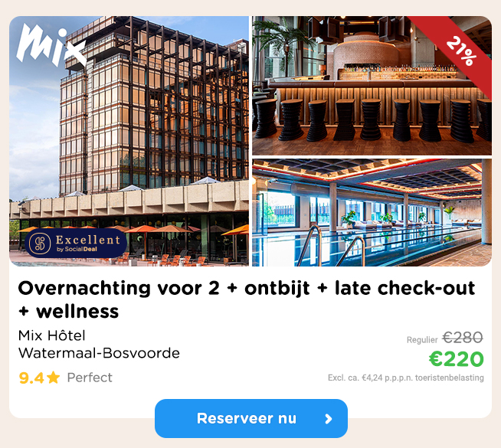Open the Overnachting voor 2 deal title
501x448 pixels.
(x=247, y=299)
